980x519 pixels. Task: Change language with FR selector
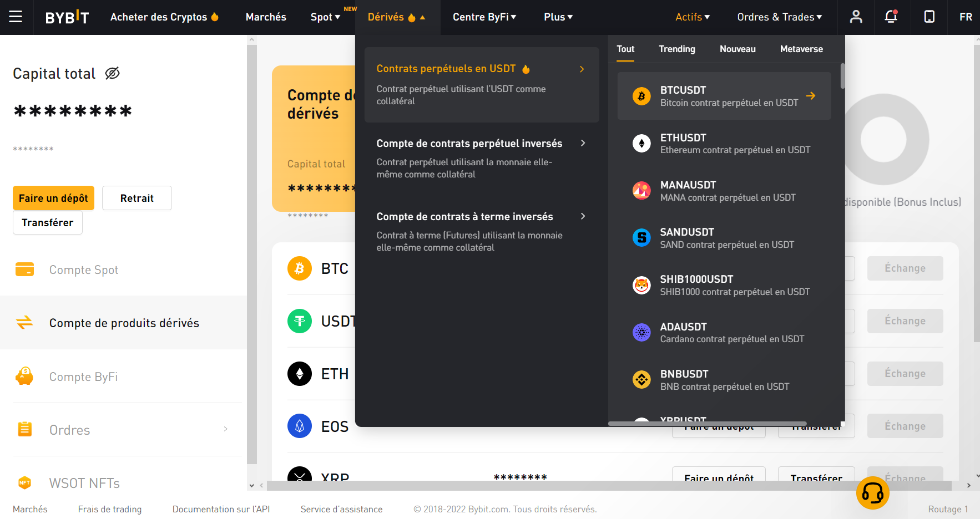pos(966,17)
